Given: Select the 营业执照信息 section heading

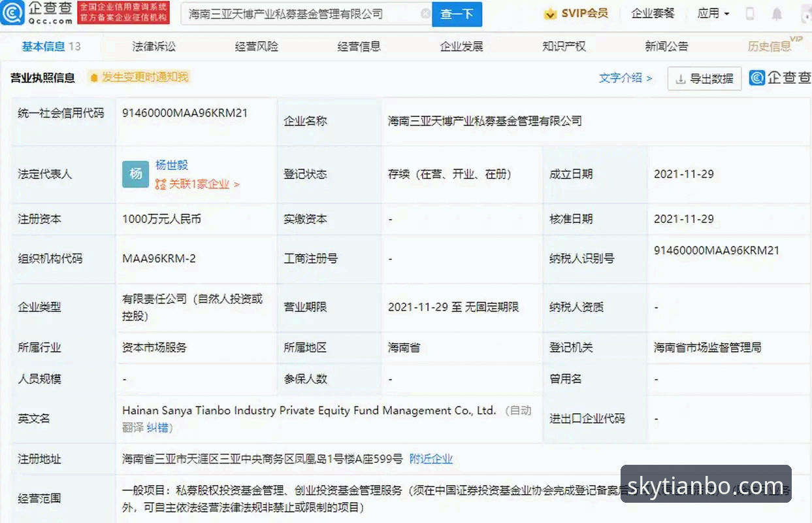Looking at the screenshot, I should point(42,78).
